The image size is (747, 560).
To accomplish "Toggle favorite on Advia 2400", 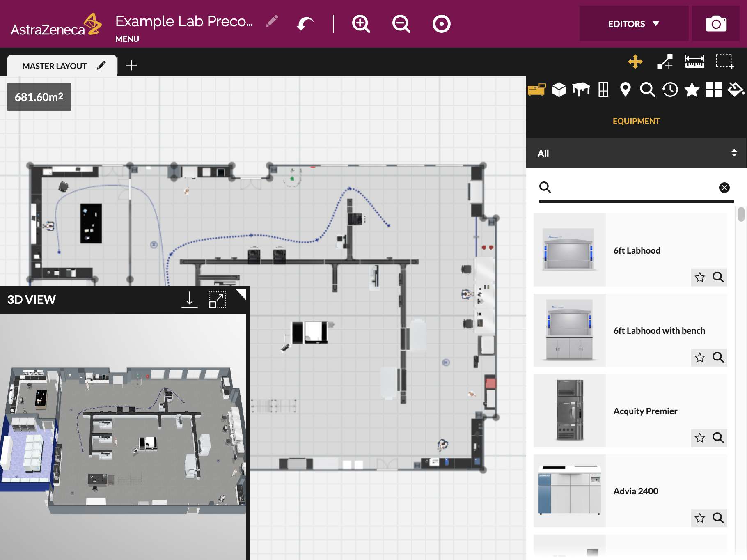I will (x=700, y=518).
